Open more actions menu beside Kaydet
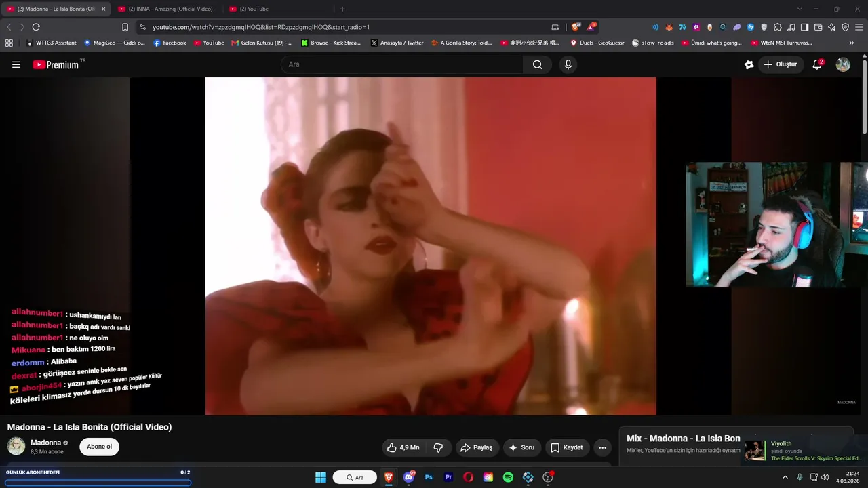The image size is (868, 488). pos(602,447)
